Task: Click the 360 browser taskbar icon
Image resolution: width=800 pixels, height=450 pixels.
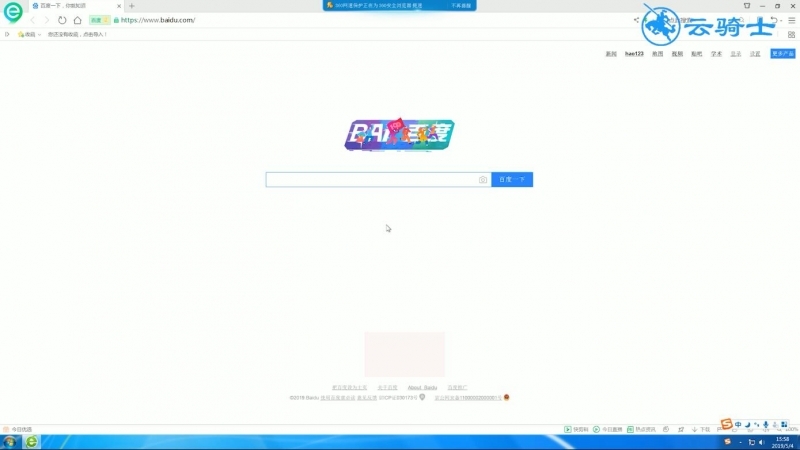Action: click(x=32, y=442)
